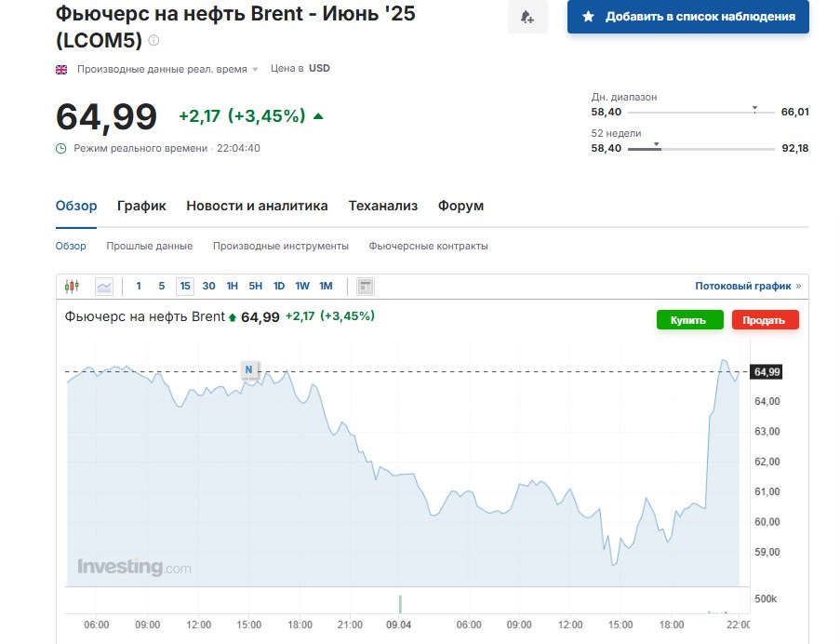This screenshot has width=840, height=644.
Task: Select the 30 minute interval
Action: (209, 286)
